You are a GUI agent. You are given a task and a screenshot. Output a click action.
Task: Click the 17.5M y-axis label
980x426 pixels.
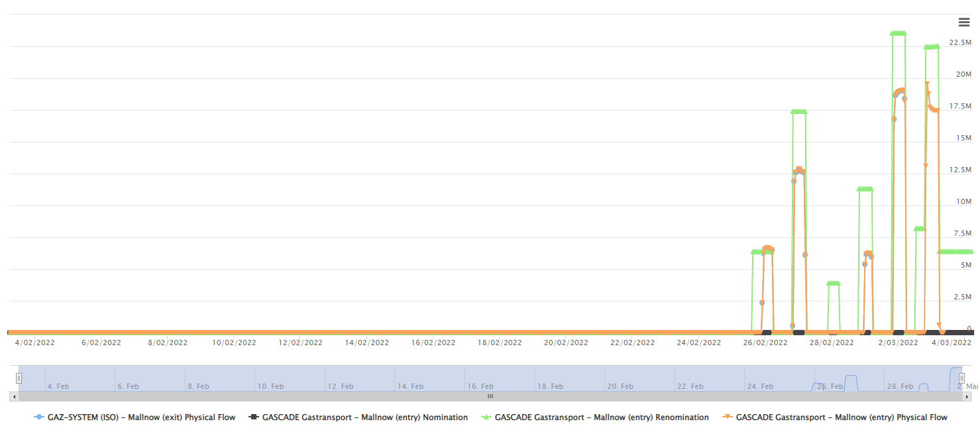point(960,106)
